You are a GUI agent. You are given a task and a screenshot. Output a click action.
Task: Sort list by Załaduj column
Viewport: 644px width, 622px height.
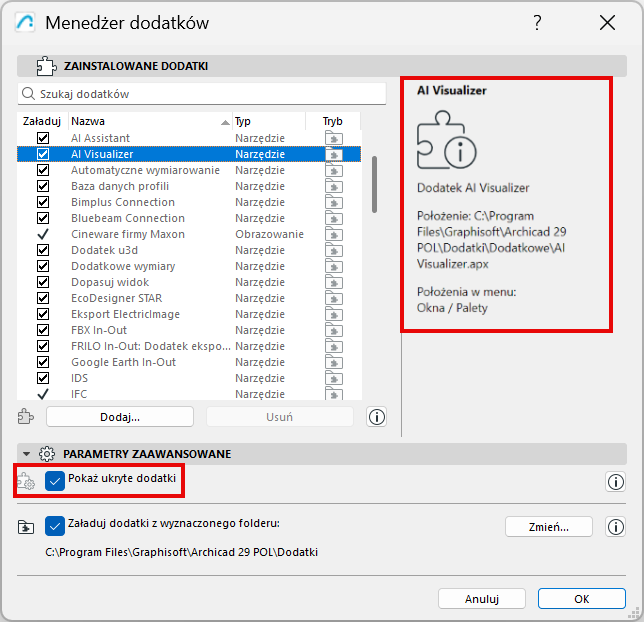click(42, 121)
